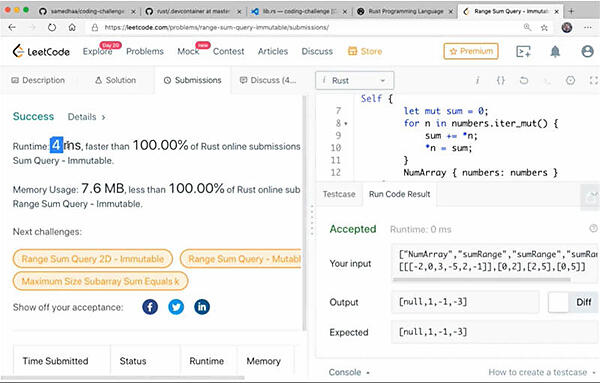Click the Premium button

coord(471,51)
